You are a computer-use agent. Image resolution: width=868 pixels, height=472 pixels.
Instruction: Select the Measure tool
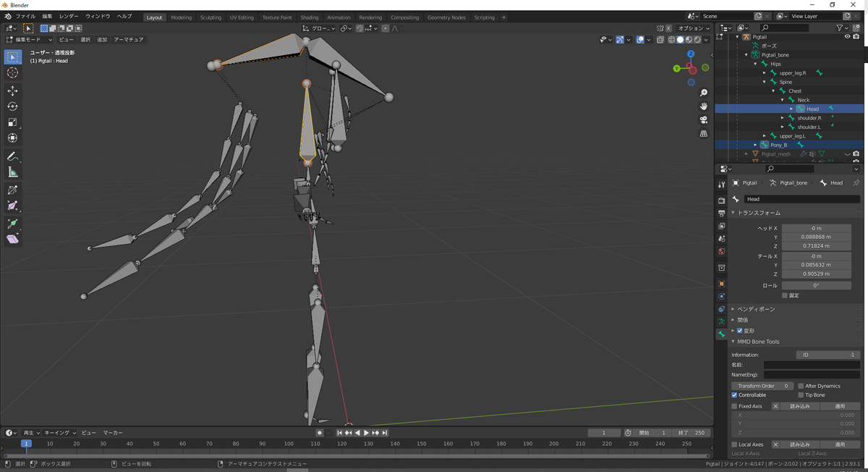12,172
